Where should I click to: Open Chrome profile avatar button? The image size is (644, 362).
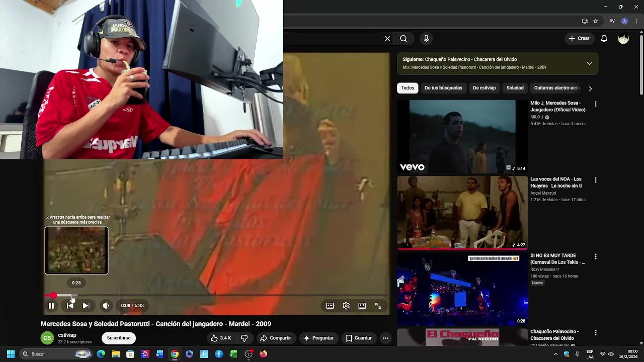(x=624, y=21)
